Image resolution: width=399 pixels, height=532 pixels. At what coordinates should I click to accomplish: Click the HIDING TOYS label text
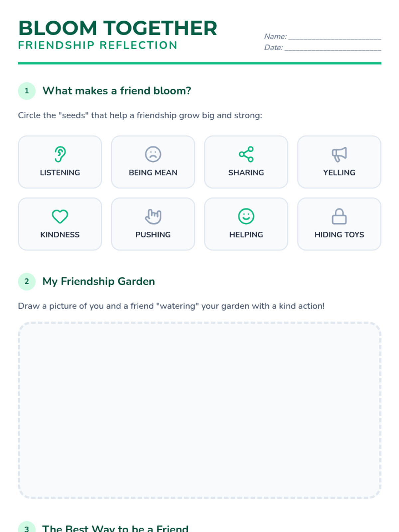point(339,235)
